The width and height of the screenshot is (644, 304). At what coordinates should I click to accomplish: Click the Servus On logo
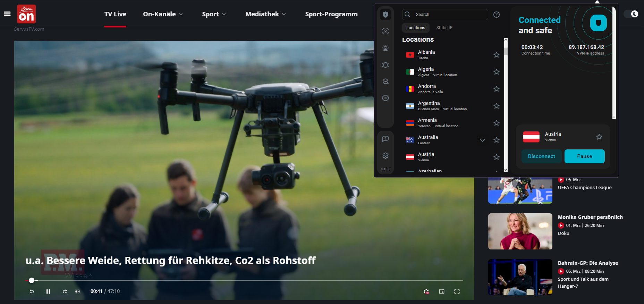(26, 14)
